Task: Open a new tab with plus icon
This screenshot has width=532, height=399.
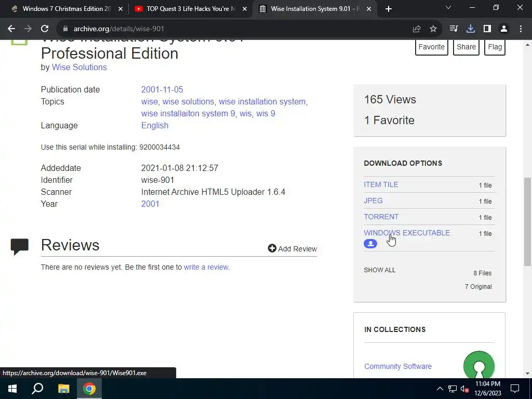Action: pyautogui.click(x=389, y=9)
